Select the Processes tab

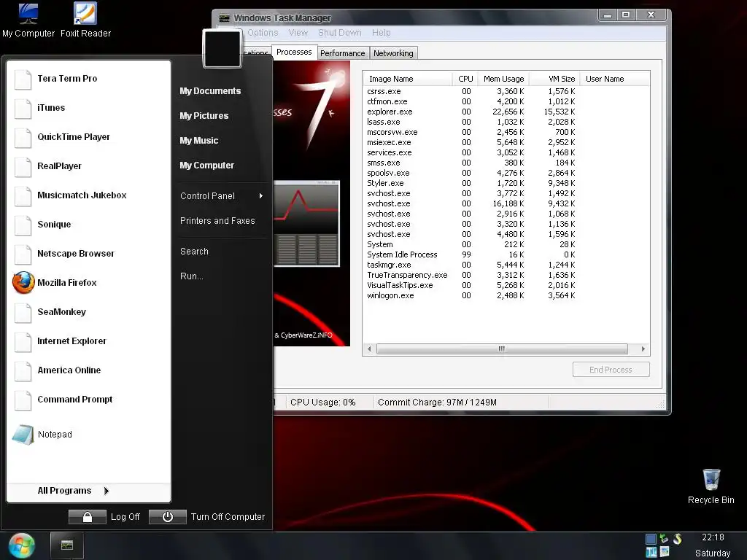coord(294,52)
